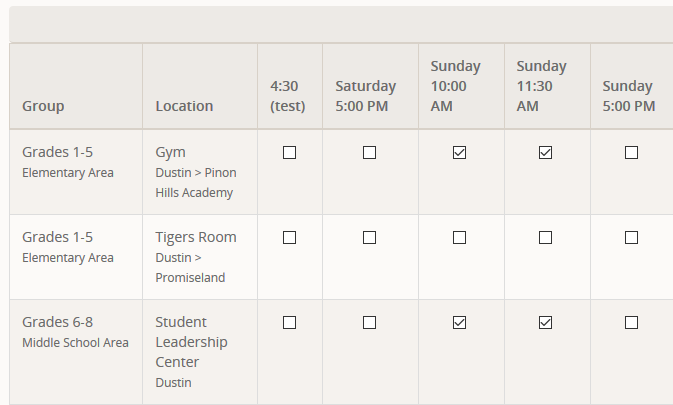Click the Tigers Room location name
The width and height of the screenshot is (673, 405).
(x=196, y=237)
